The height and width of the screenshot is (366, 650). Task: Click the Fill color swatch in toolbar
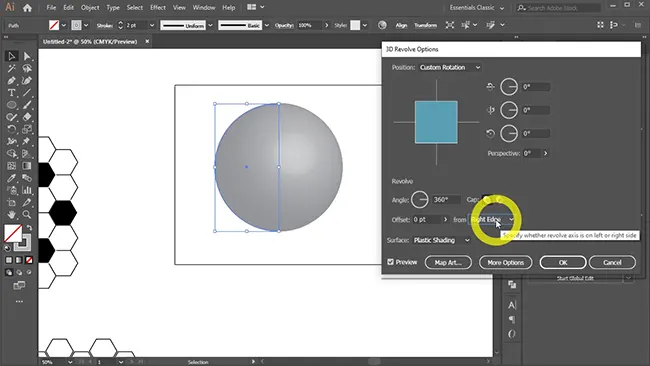(13, 233)
